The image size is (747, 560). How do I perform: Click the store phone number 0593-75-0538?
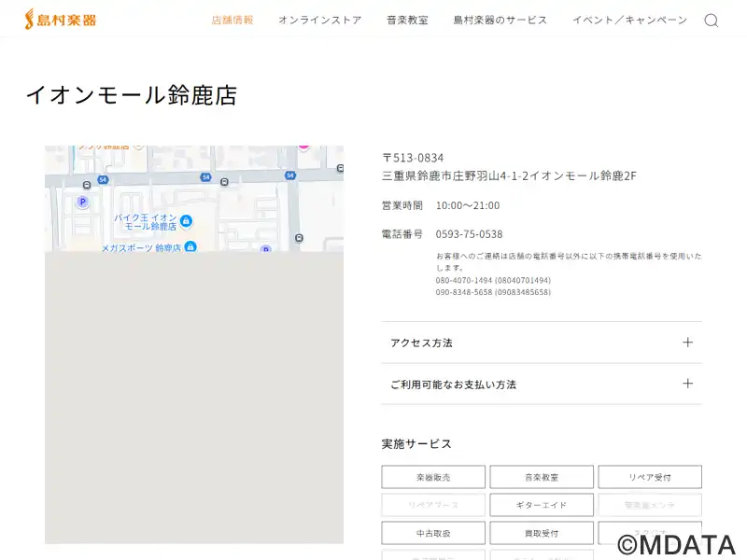point(469,234)
